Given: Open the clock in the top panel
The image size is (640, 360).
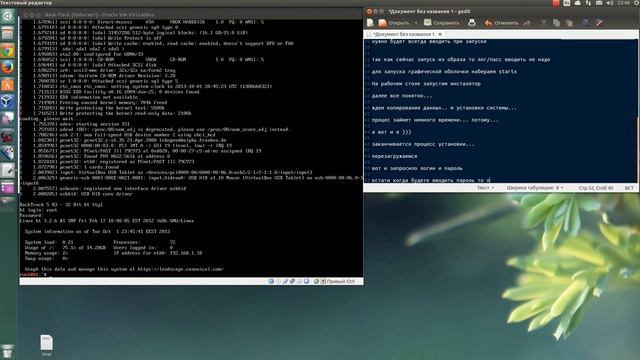Looking at the screenshot, I should (623, 3).
